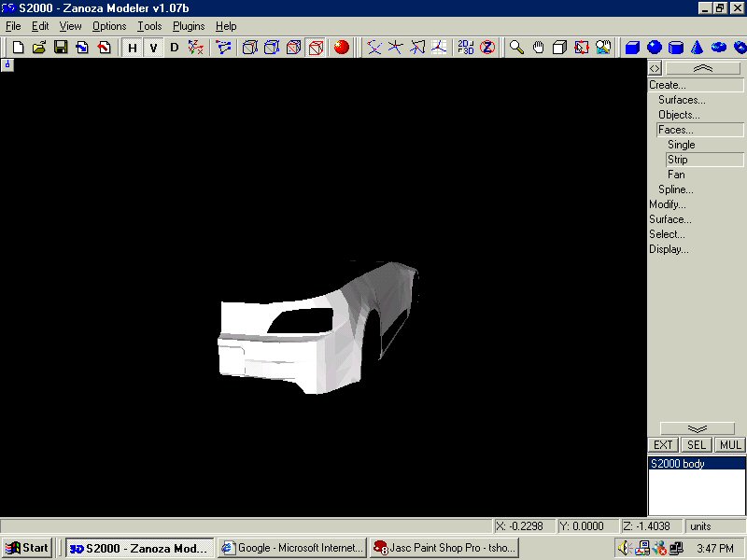The height and width of the screenshot is (560, 747).
Task: Expand the Display... command group
Action: 669,249
